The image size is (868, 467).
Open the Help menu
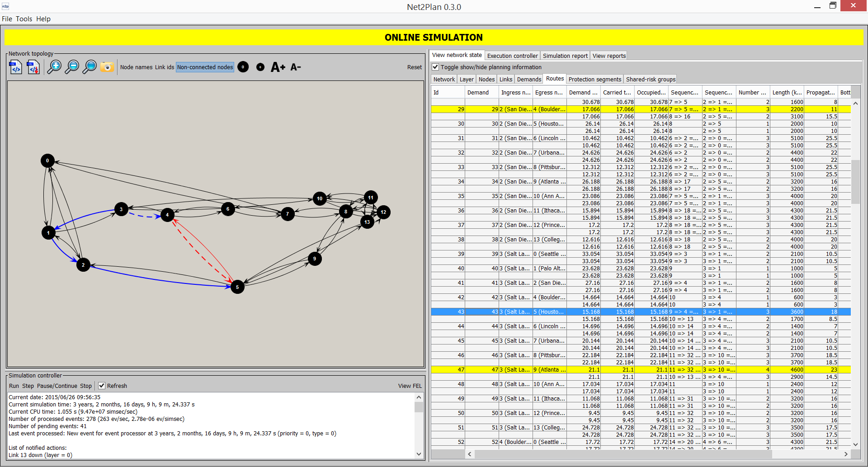pyautogui.click(x=43, y=19)
